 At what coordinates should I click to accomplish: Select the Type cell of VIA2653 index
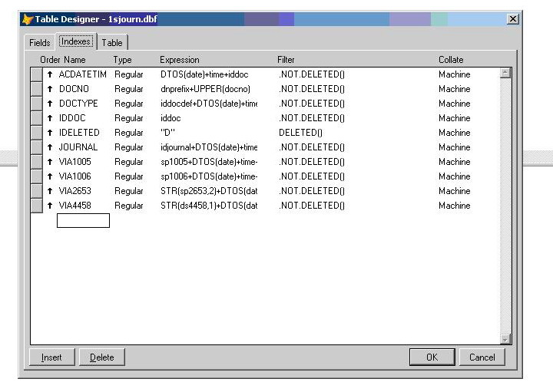[x=128, y=191]
